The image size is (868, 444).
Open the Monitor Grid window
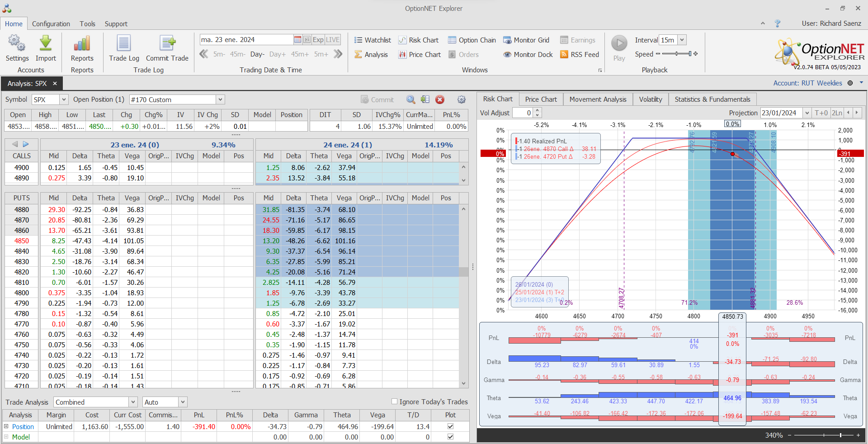point(526,40)
